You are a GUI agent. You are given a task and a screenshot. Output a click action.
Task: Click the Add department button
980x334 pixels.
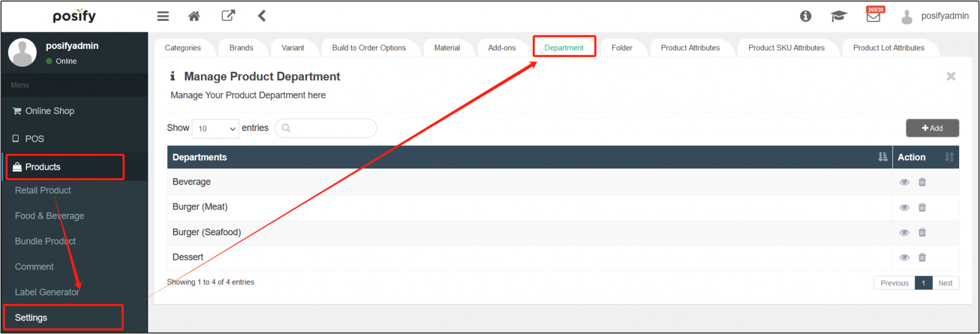(932, 128)
